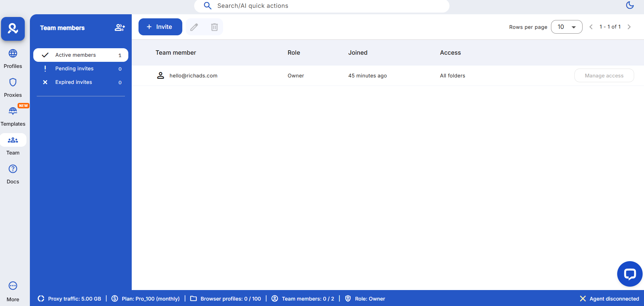Open Templates section with NEW badge
The height and width of the screenshot is (306, 644).
[x=13, y=111]
